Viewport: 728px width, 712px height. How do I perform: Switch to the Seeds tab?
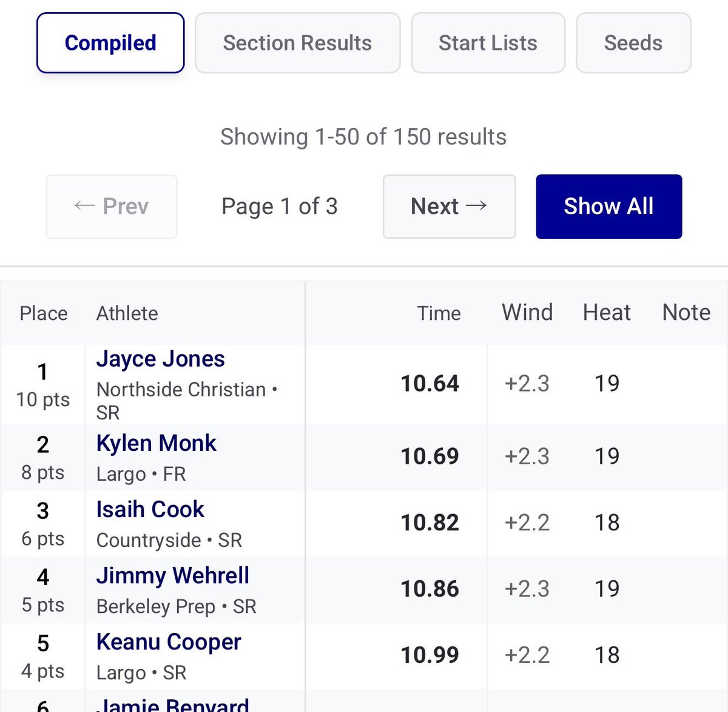[x=633, y=43]
